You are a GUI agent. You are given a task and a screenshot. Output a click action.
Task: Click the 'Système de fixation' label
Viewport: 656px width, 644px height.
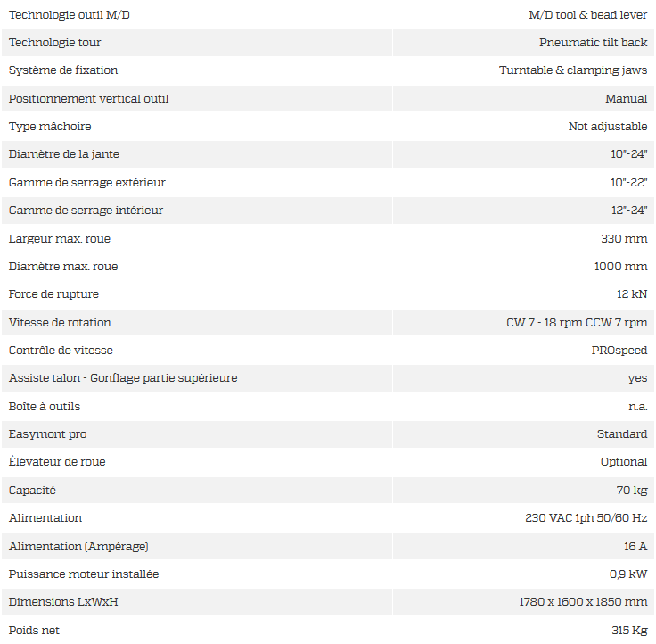pos(63,70)
